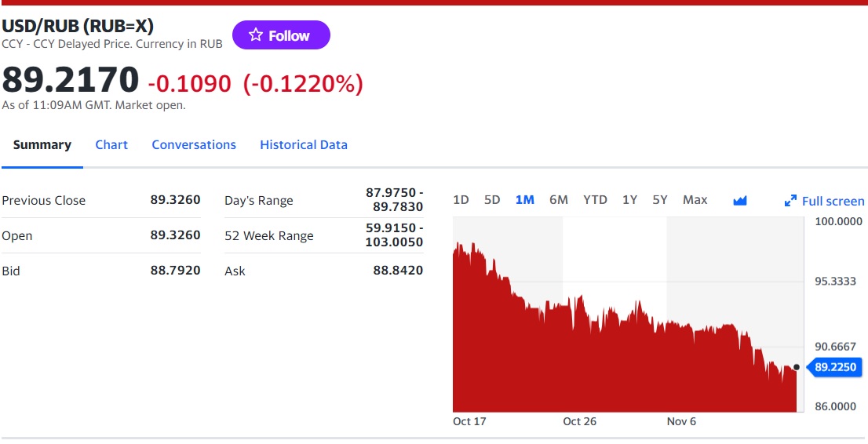Click the Open value 89.3260
The image size is (868, 444).
[x=175, y=235]
